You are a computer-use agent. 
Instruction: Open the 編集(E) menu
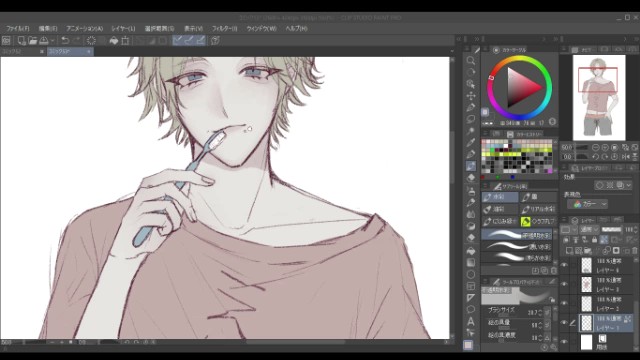(x=48, y=29)
